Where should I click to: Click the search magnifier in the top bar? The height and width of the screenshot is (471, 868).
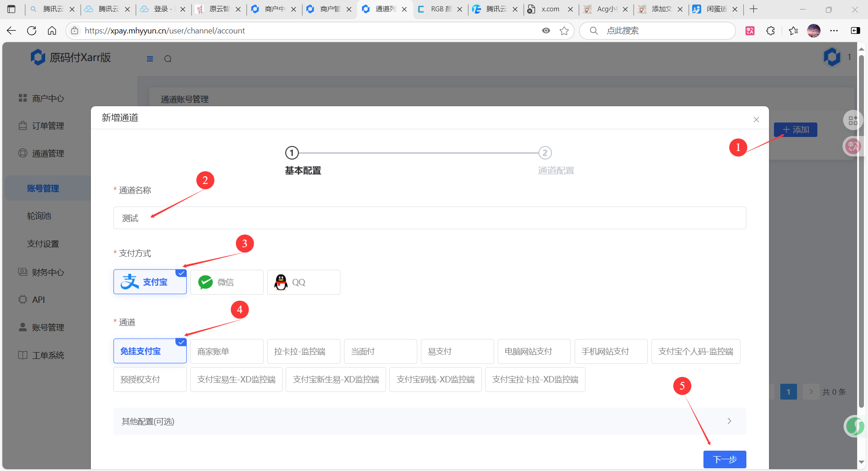click(168, 59)
